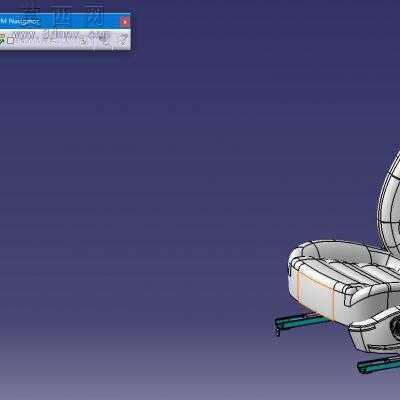Select the lower teal seat rail
Screen dimensions: 400x400
(x=378, y=365)
